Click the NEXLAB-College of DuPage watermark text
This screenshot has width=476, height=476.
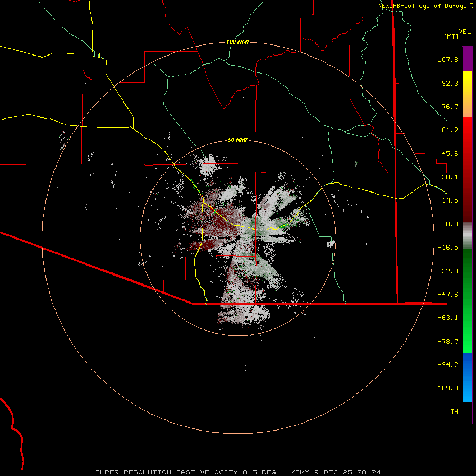[422, 6]
